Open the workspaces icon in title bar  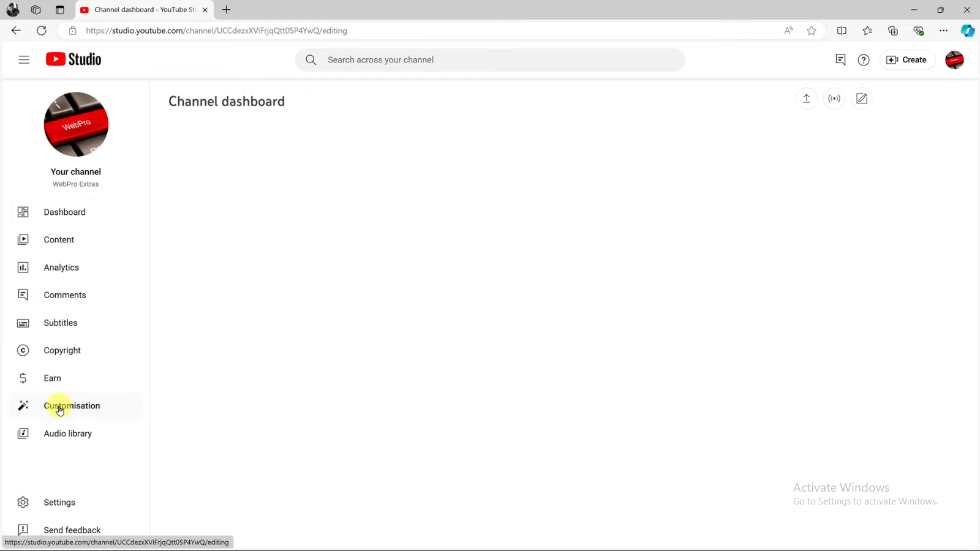click(x=36, y=10)
